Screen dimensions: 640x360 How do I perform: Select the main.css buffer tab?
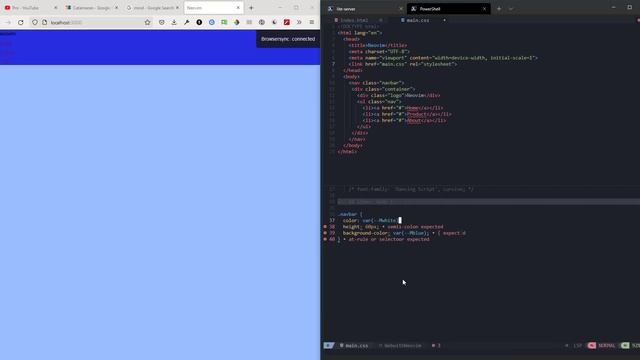(x=417, y=20)
